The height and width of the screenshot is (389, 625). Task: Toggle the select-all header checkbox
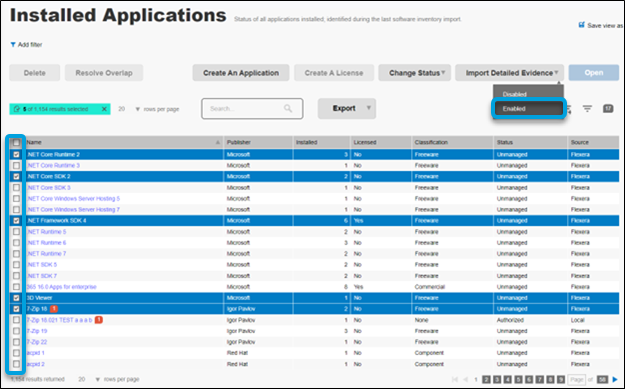[16, 142]
